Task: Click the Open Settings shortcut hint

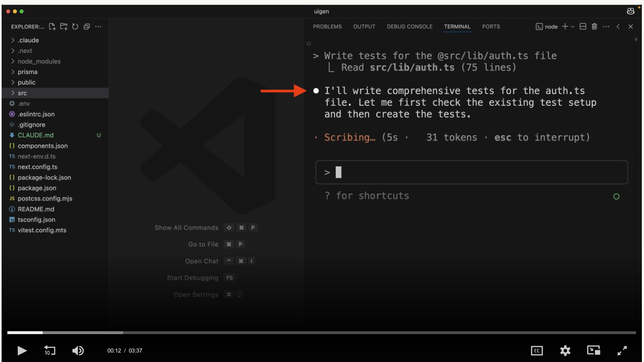Action: 208,295
